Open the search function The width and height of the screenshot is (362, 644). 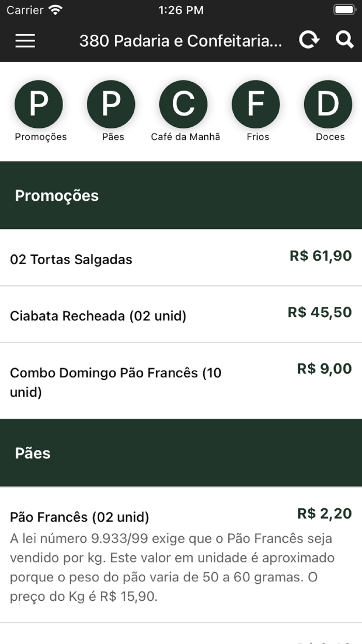pyautogui.click(x=344, y=41)
